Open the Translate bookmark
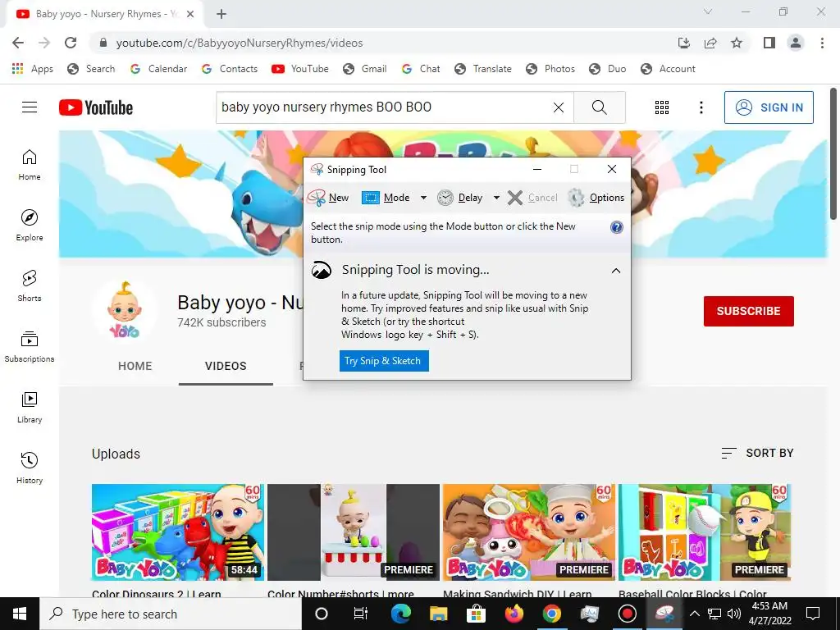The height and width of the screenshot is (630, 840). pyautogui.click(x=483, y=69)
